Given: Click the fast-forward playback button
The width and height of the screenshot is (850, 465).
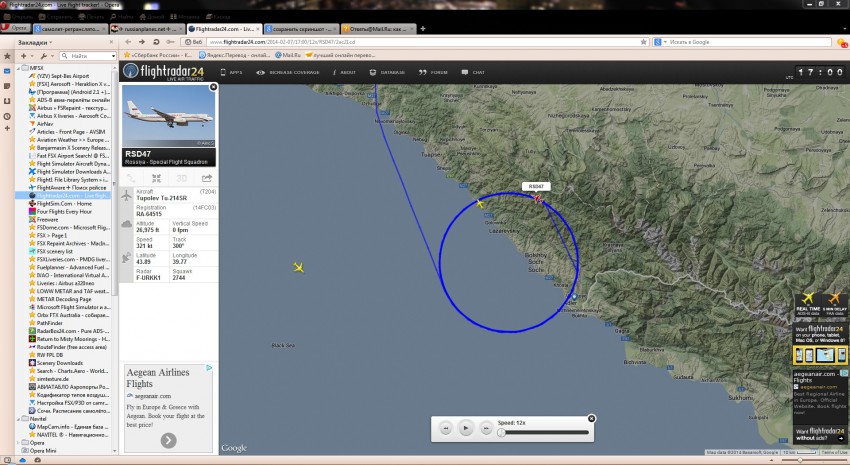Looking at the screenshot, I should click(485, 428).
